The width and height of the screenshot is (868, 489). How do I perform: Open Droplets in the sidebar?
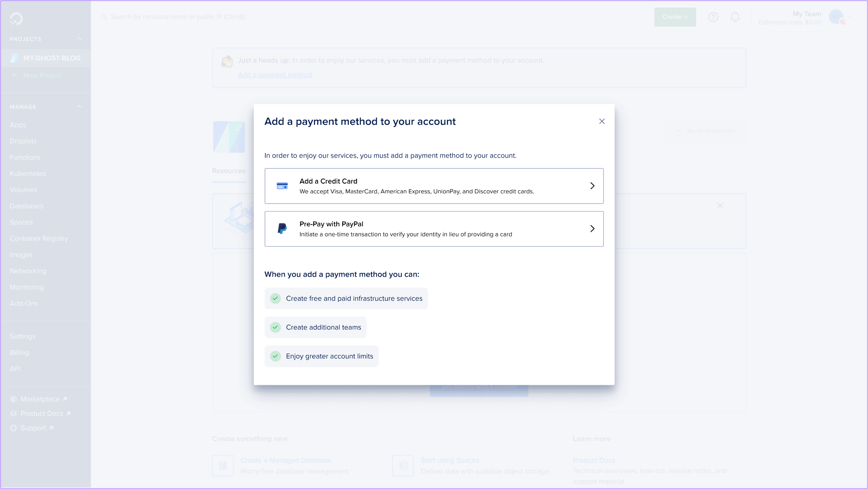23,141
